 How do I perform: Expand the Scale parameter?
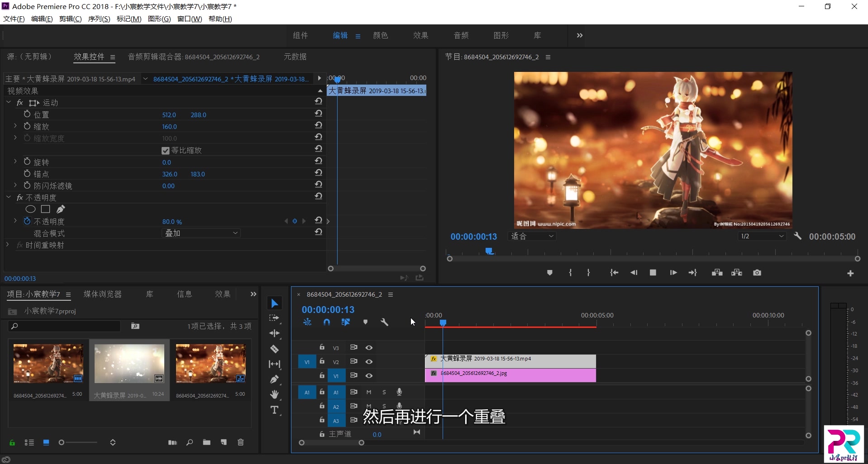click(15, 126)
